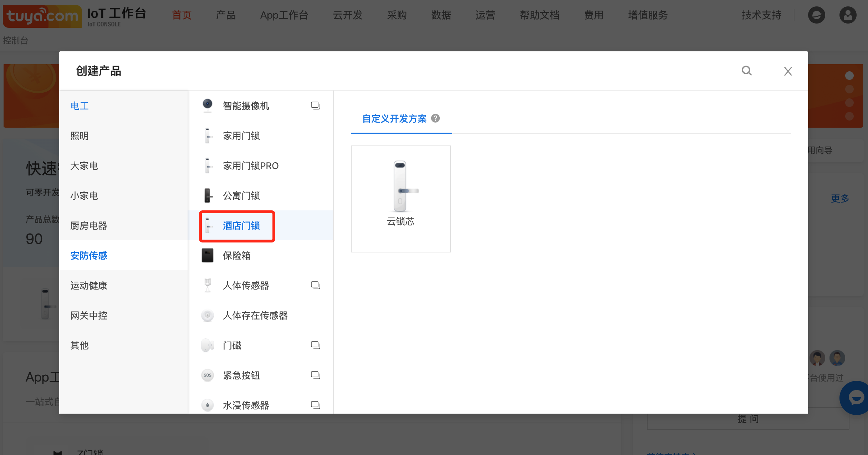Click the 水浸传感器 droplet icon
Screen dimensions: 868x455
(208, 405)
